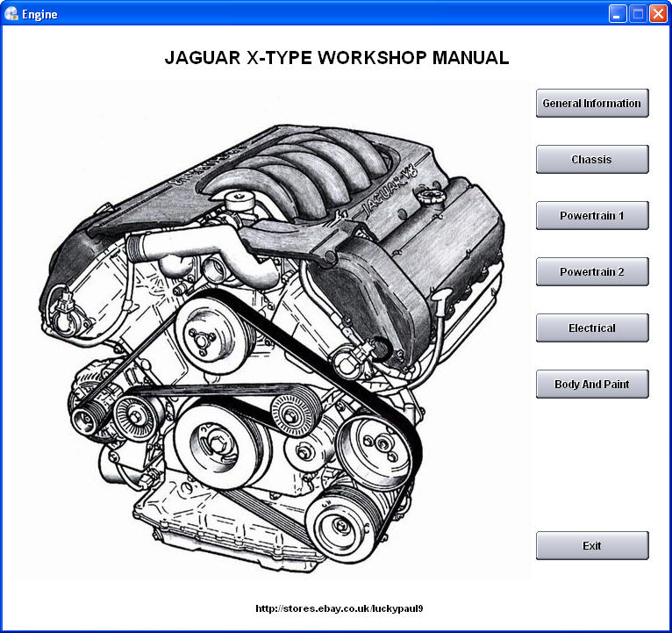Click the luckypaul9 eBay store URL text
Viewport: 672px width, 633px height.
point(339,608)
